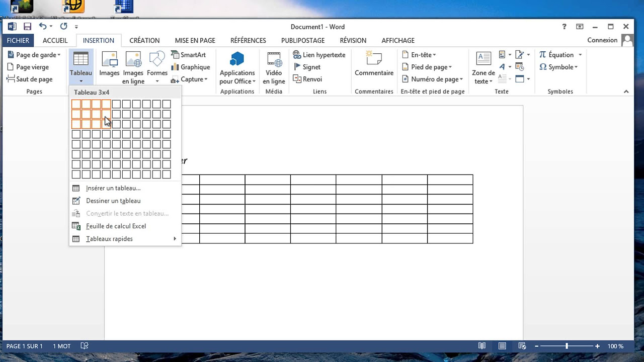644x362 pixels.
Task: Click zoom out minus button
Action: tap(537, 346)
